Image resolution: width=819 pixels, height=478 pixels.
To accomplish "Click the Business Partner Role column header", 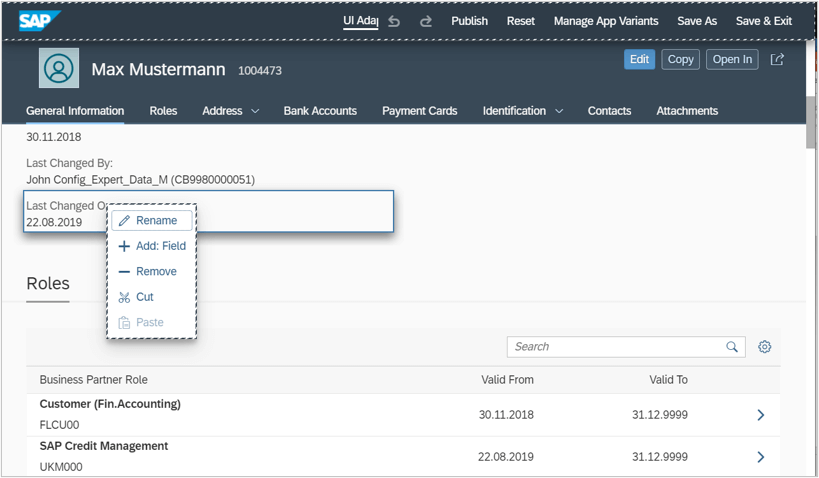I will (93, 380).
